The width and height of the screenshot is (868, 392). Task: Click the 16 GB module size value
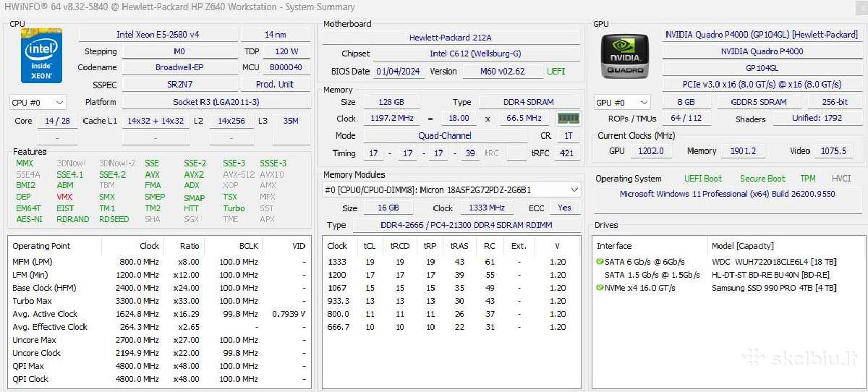[x=389, y=208]
